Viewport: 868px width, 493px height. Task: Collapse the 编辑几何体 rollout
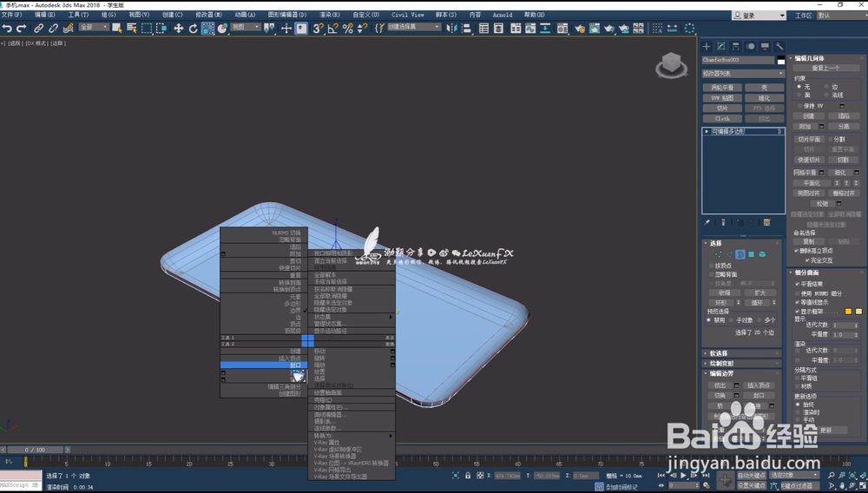pos(826,58)
